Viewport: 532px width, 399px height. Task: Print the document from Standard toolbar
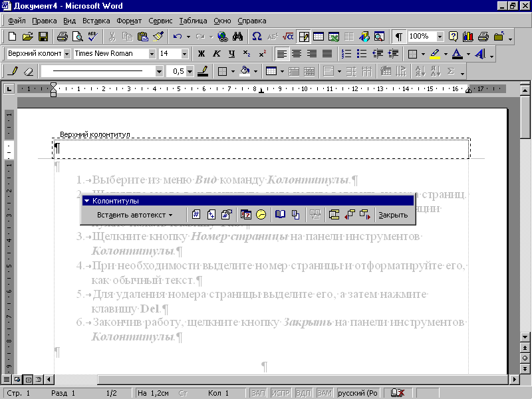point(62,37)
